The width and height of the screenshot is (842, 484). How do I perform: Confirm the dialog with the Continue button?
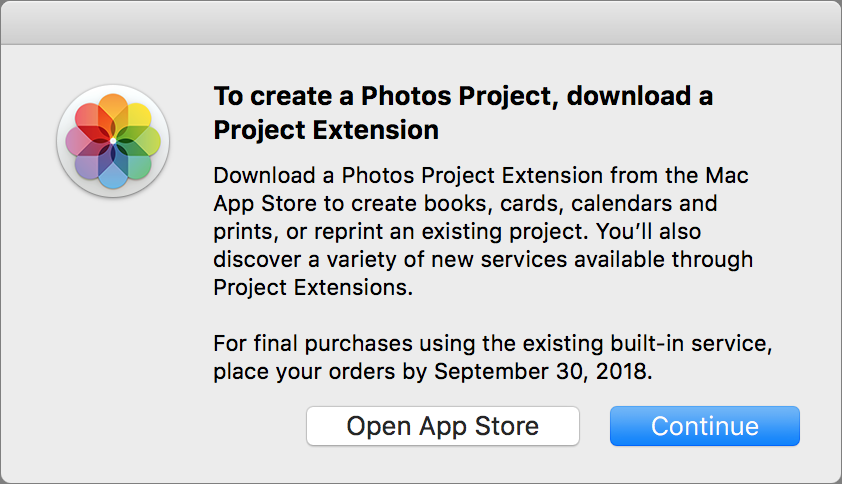coord(705,426)
